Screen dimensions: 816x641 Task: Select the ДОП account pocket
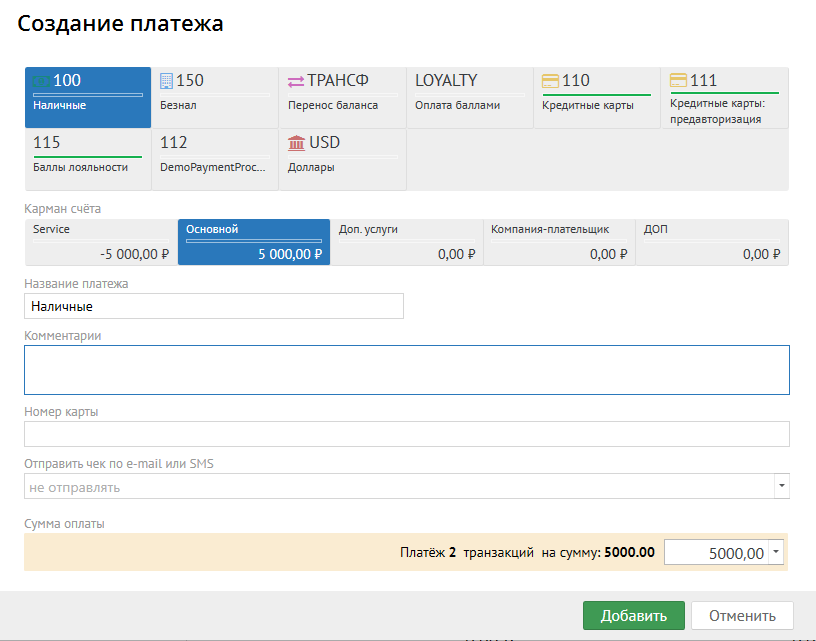tap(711, 243)
